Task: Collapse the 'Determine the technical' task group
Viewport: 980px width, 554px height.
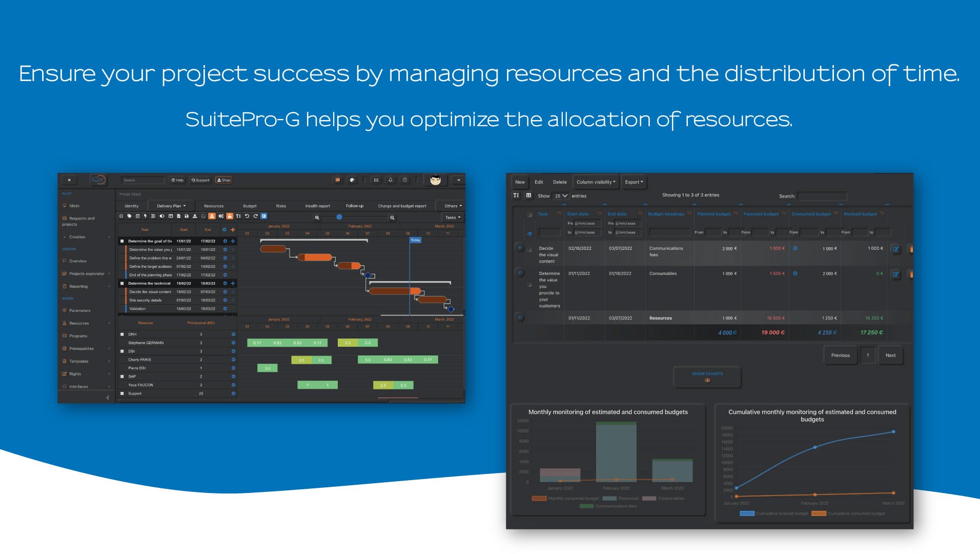Action: [x=122, y=283]
